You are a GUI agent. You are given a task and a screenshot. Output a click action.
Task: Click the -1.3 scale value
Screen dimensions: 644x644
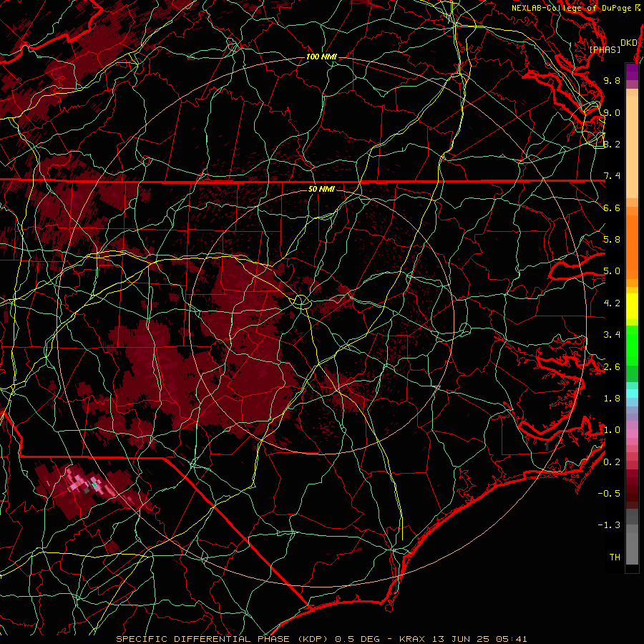(609, 525)
